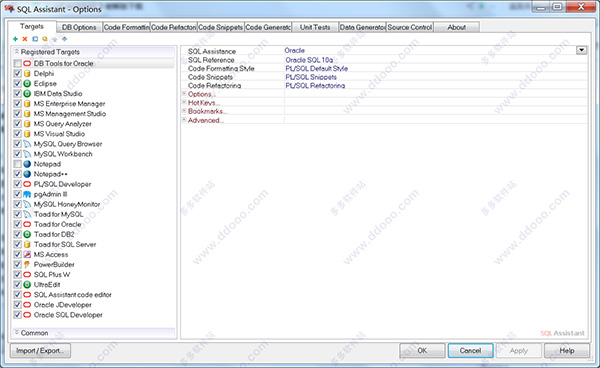Click the pgAdmin III elephant icon
Viewport: 600px width, 368px height.
click(x=27, y=194)
